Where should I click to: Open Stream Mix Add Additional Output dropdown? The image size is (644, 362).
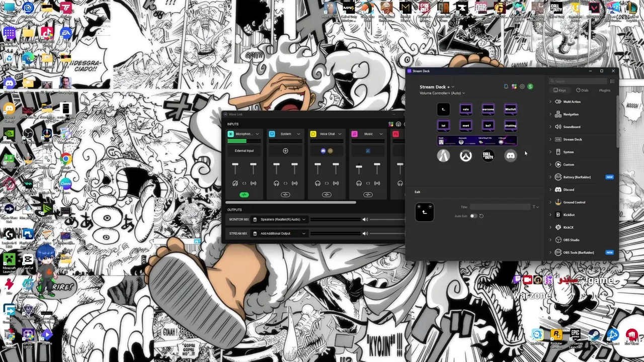[279, 233]
